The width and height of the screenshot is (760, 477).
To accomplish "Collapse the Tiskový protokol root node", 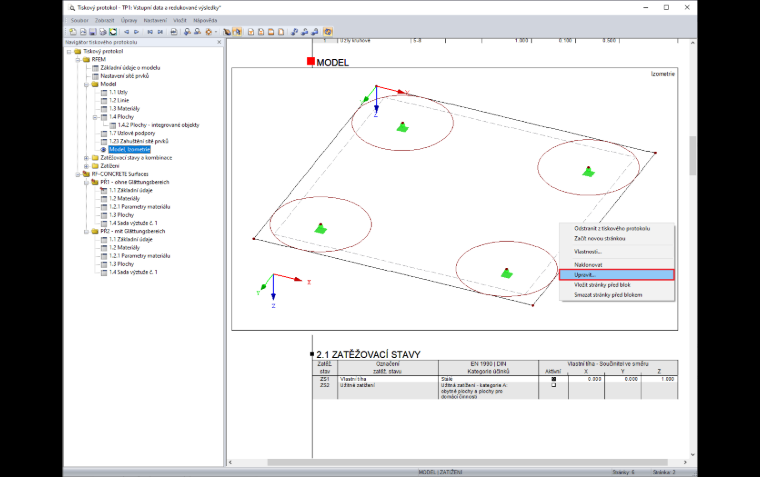I will click(69, 51).
